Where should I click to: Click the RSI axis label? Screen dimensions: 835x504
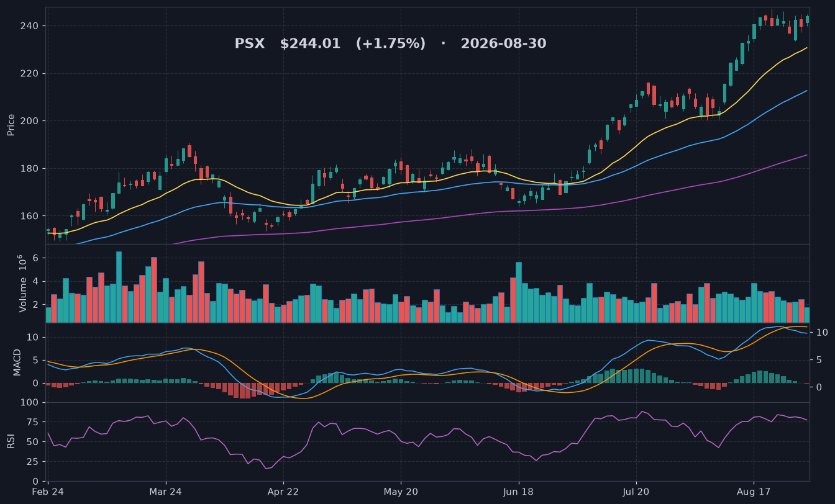click(x=11, y=441)
